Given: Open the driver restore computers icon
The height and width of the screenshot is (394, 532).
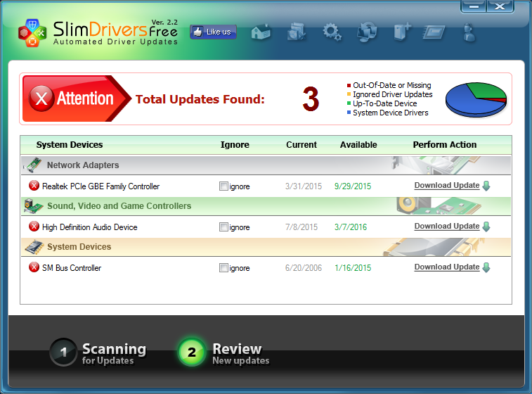Looking at the screenshot, I should [367, 32].
